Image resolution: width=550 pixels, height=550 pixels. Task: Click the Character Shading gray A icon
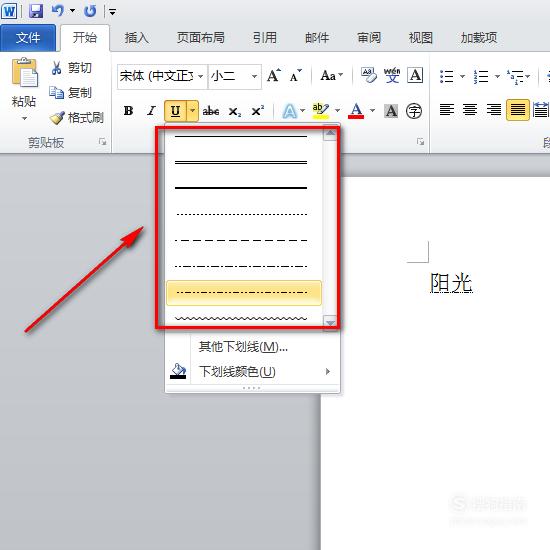click(391, 111)
